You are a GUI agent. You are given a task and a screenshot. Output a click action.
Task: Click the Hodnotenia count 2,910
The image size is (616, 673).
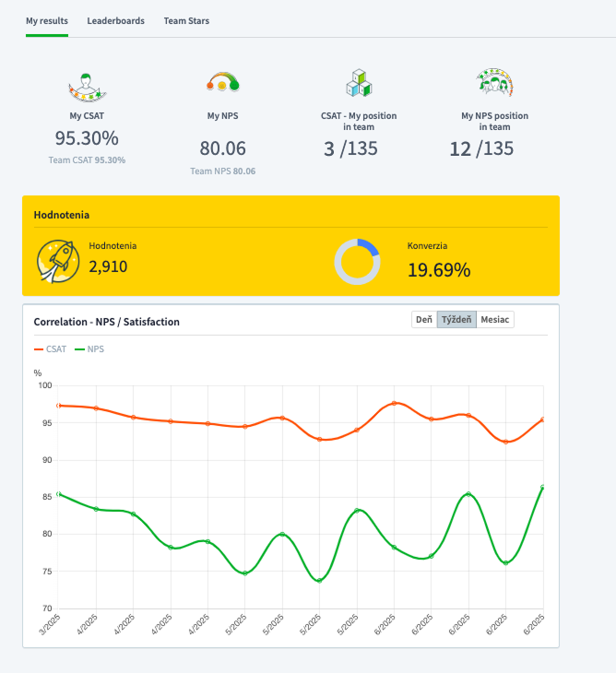pyautogui.click(x=108, y=266)
